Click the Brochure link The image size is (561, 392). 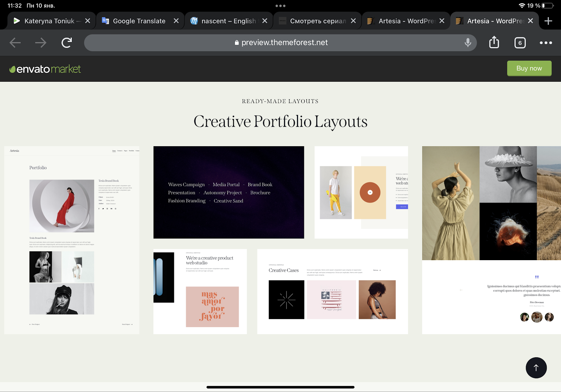(x=260, y=193)
